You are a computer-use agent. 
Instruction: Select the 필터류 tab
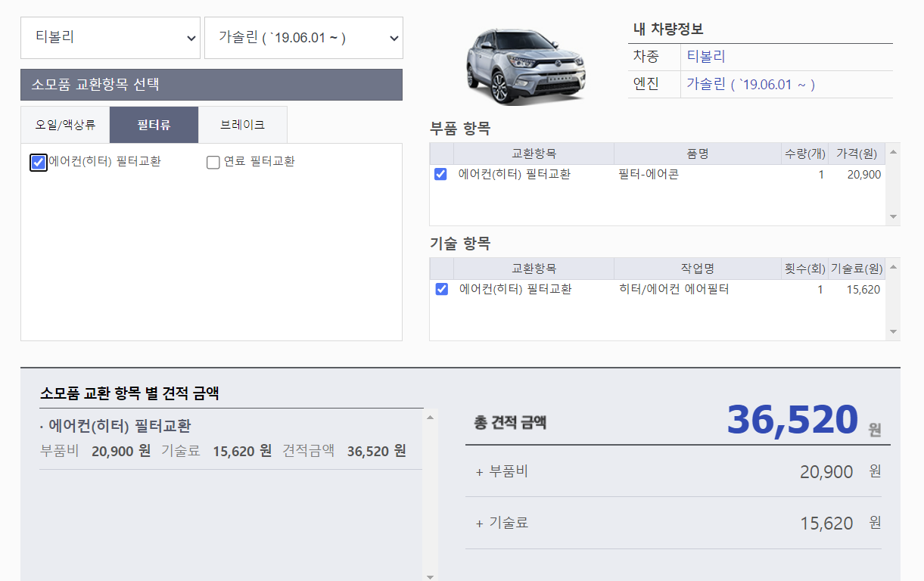(154, 125)
